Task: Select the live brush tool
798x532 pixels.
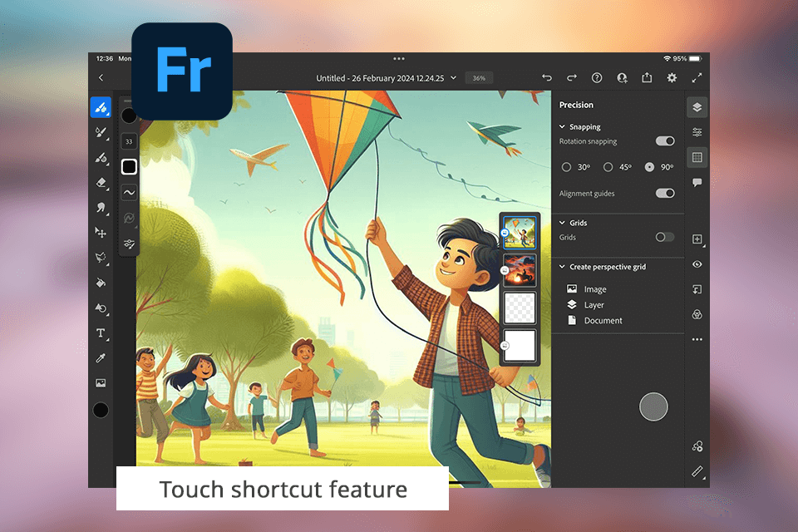Action: coord(101,132)
